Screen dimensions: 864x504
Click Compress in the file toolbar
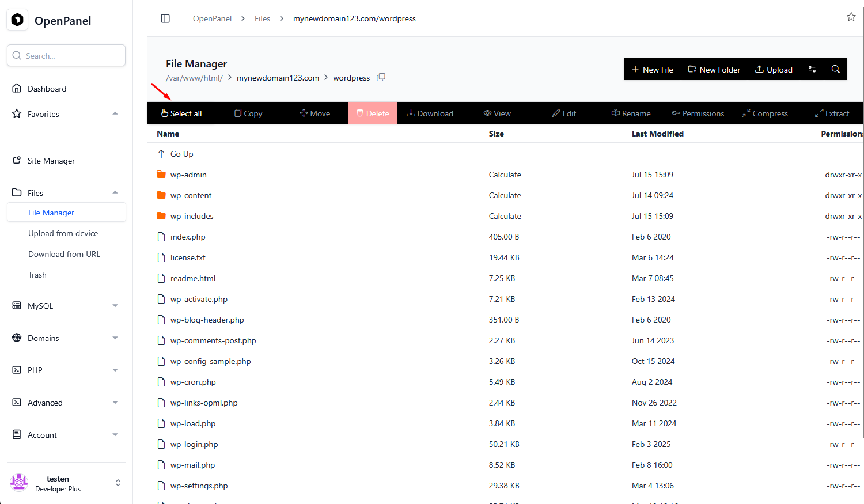click(x=765, y=113)
